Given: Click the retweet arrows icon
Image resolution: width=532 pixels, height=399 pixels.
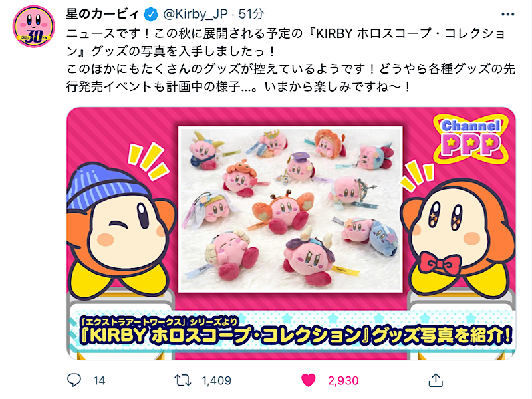Looking at the screenshot, I should tap(183, 380).
